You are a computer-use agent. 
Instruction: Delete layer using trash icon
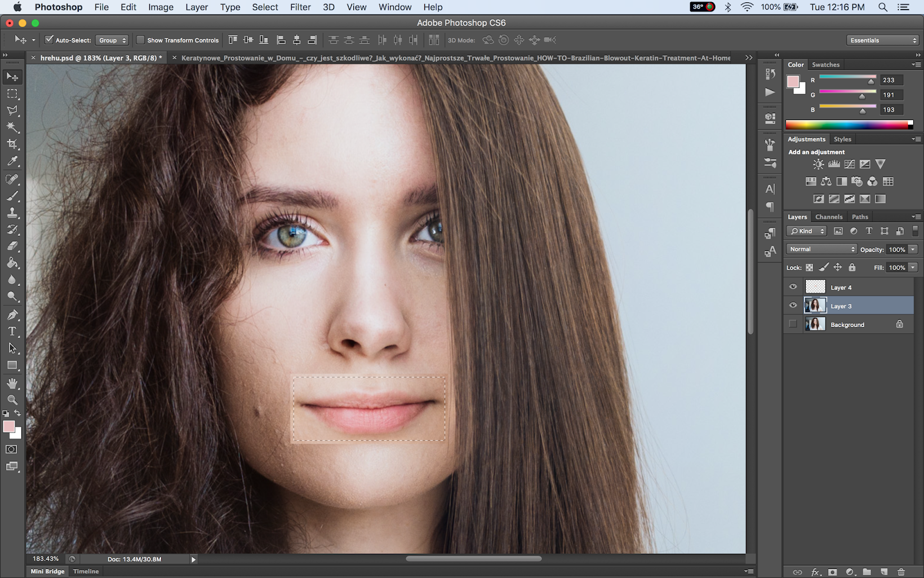click(x=901, y=572)
